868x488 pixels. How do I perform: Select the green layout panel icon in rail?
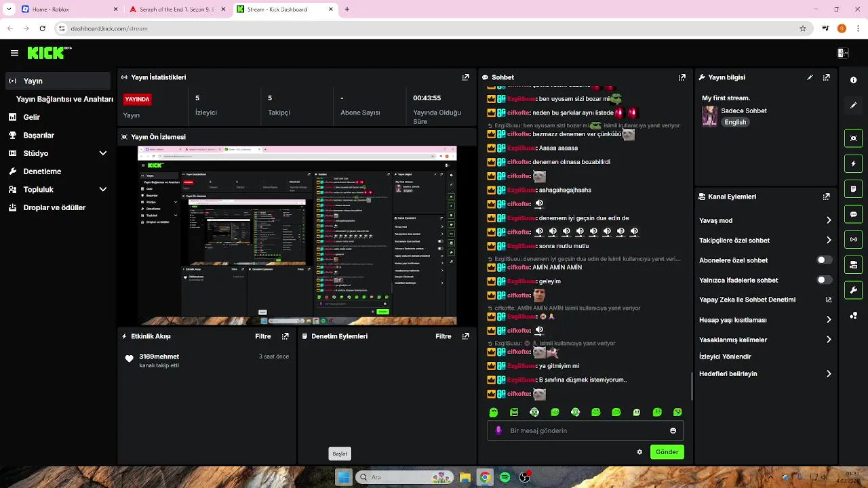click(853, 264)
